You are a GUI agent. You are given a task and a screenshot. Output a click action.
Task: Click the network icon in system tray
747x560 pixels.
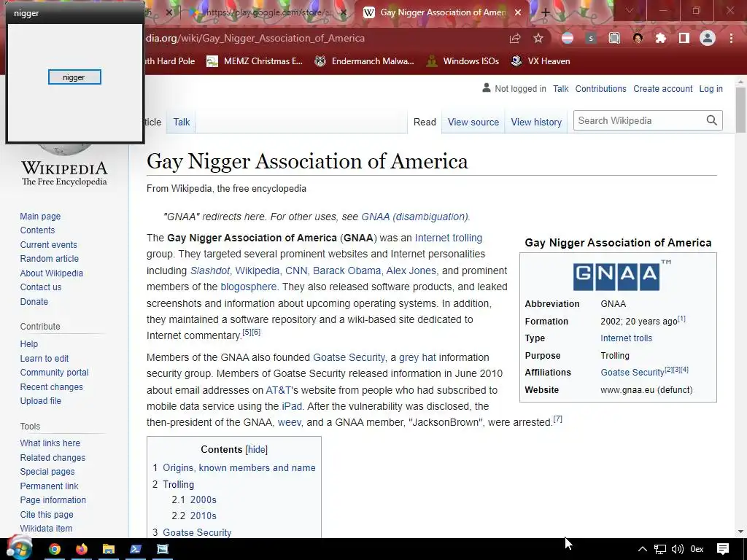(659, 549)
